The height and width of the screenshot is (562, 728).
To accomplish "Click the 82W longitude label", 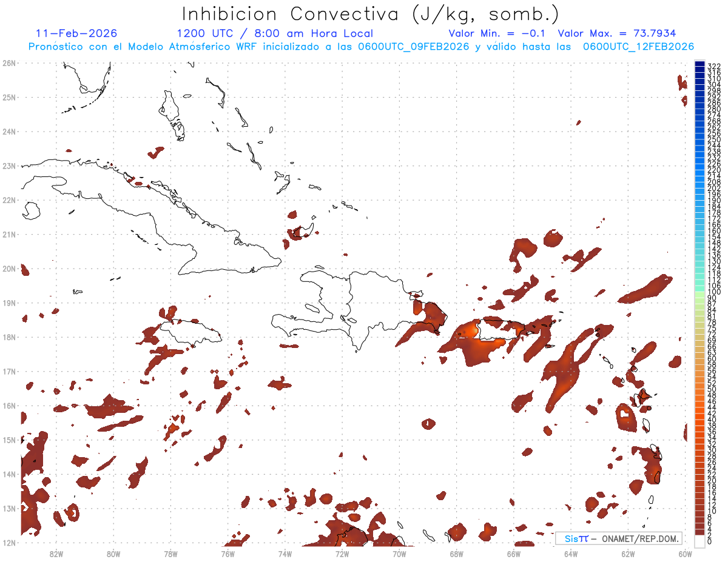I will [x=56, y=554].
